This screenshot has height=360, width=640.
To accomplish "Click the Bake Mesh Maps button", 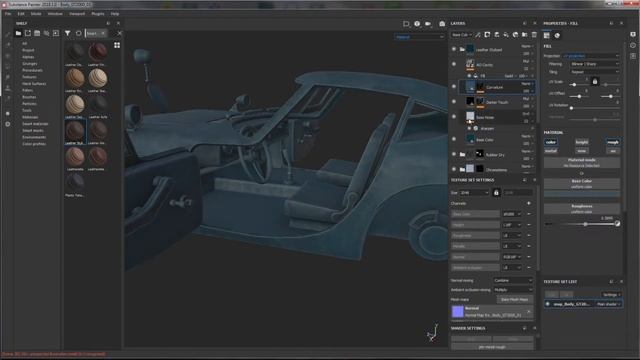I will pos(514,300).
